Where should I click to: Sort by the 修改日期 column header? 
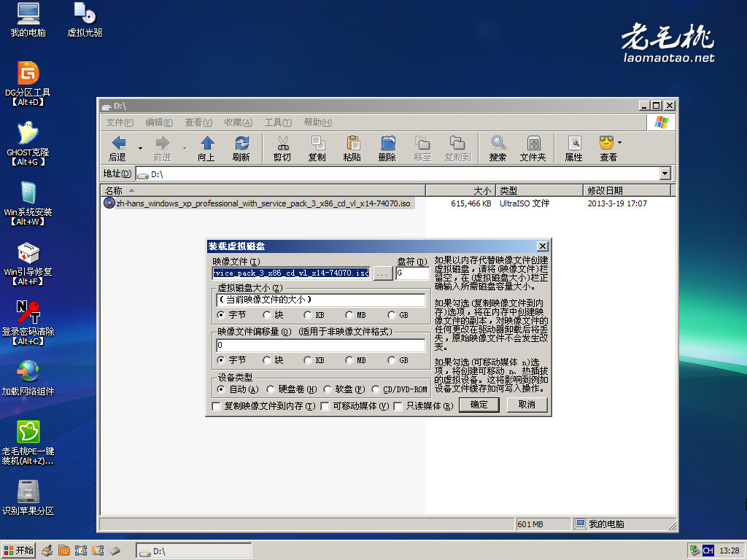coord(627,190)
